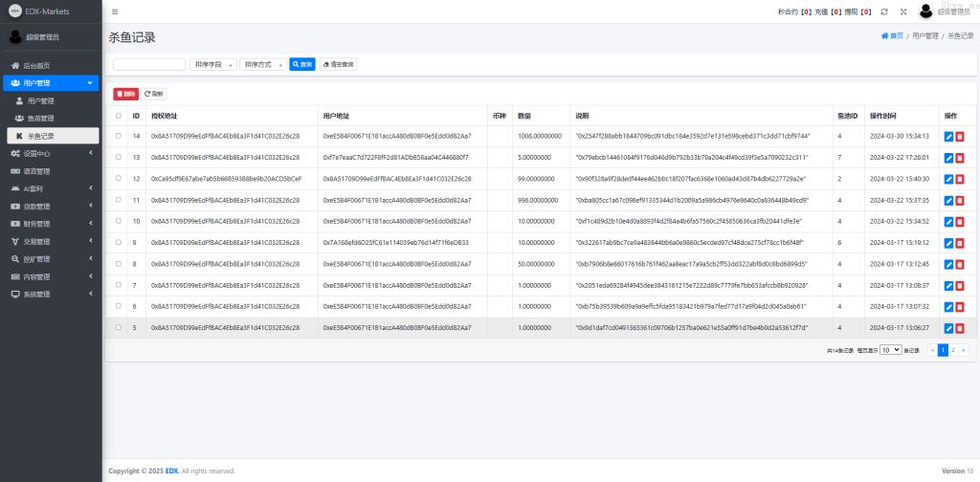Toggle fullscreen with the expand icon
The height and width of the screenshot is (482, 980).
click(x=902, y=11)
